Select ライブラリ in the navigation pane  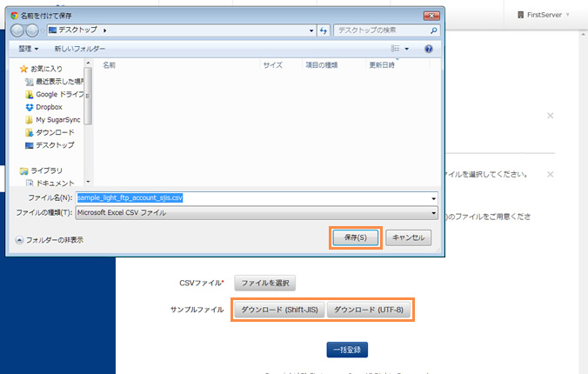point(41,170)
